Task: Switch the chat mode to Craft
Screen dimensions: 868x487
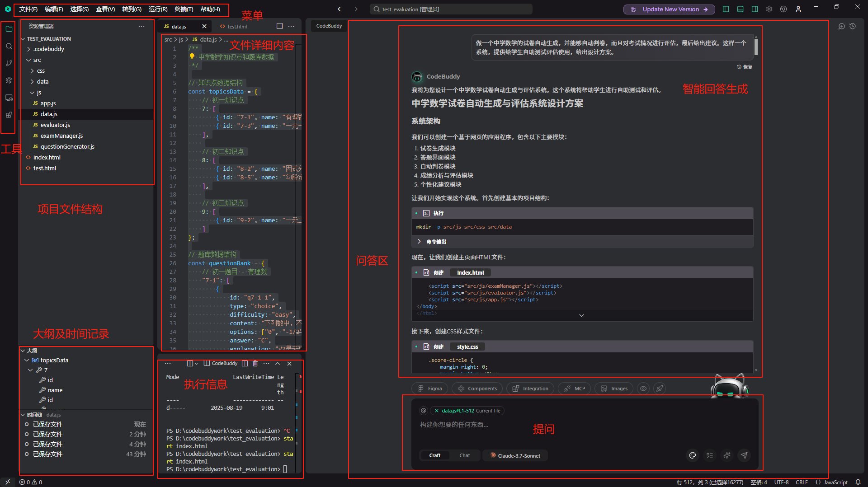Action: coord(435,455)
